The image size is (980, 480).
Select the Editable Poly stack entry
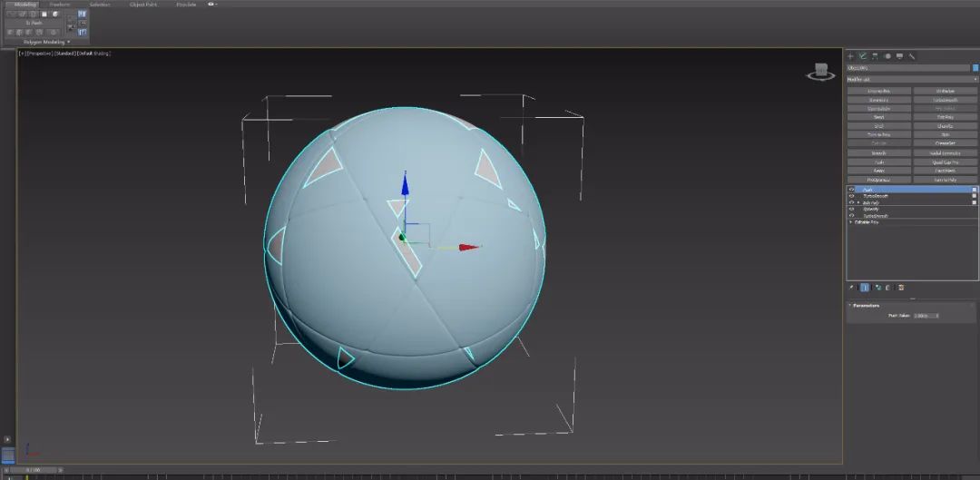tap(867, 222)
